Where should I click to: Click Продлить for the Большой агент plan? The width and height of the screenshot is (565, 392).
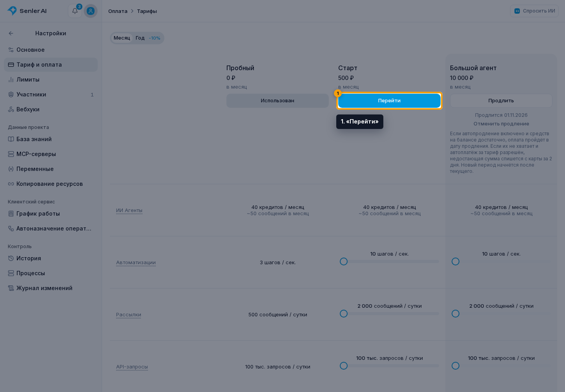click(x=501, y=101)
